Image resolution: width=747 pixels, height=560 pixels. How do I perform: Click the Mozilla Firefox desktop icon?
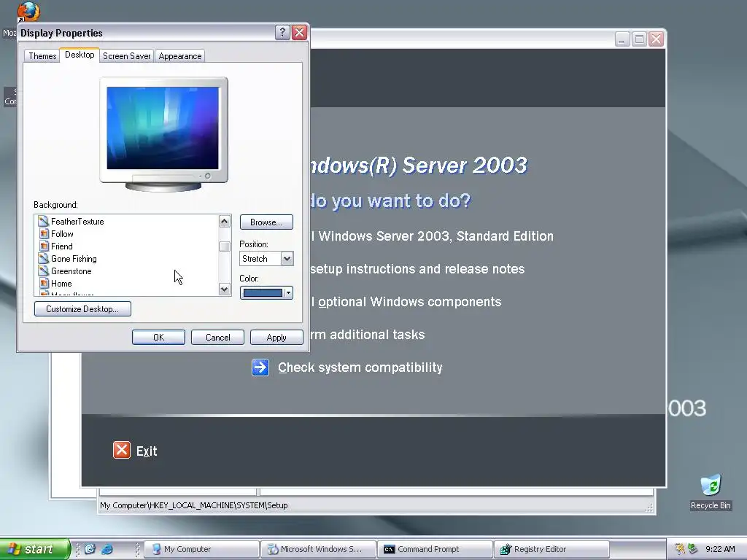(28, 11)
